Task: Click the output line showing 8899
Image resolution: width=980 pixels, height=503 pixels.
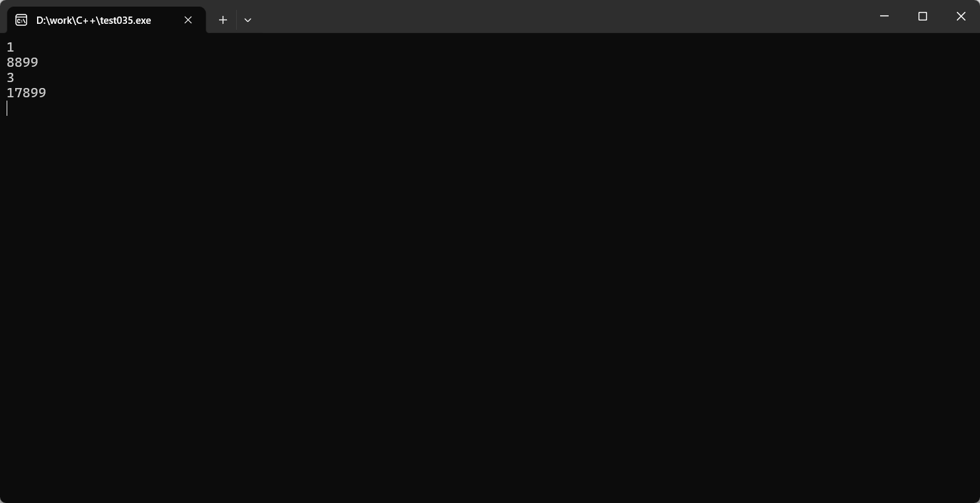Action: tap(22, 62)
